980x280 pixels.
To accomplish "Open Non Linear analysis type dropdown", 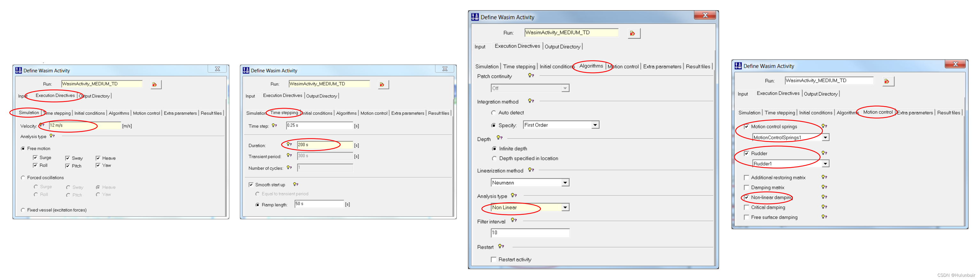I will coord(565,207).
